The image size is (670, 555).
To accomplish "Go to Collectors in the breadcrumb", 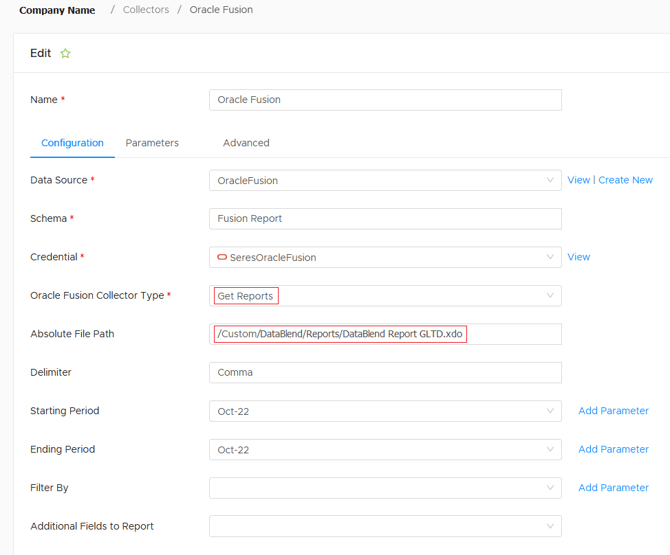I will point(146,10).
